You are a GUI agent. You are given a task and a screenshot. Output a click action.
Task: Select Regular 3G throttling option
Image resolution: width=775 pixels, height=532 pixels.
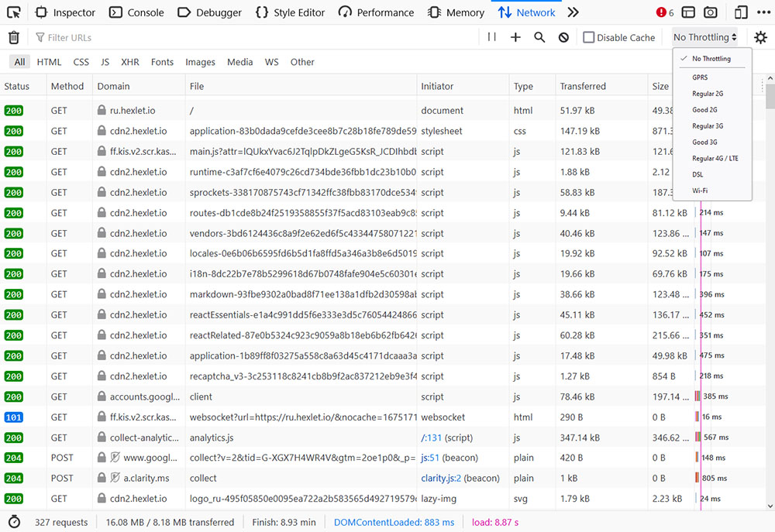coord(706,125)
